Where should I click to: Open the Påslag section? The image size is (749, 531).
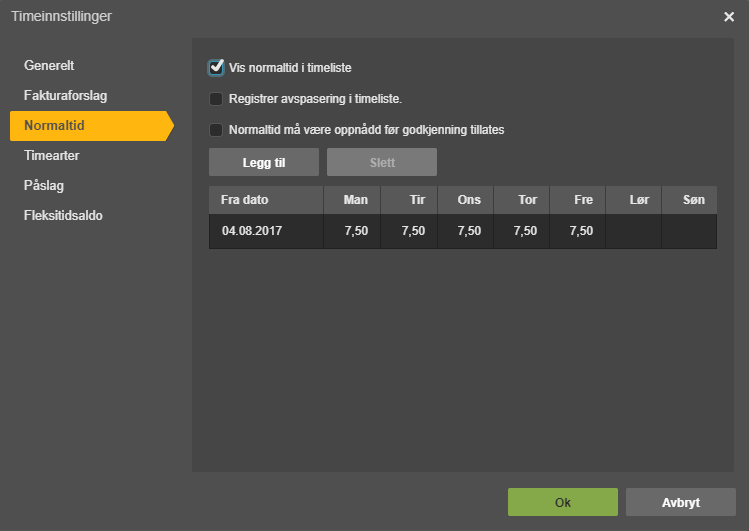pyautogui.click(x=44, y=186)
